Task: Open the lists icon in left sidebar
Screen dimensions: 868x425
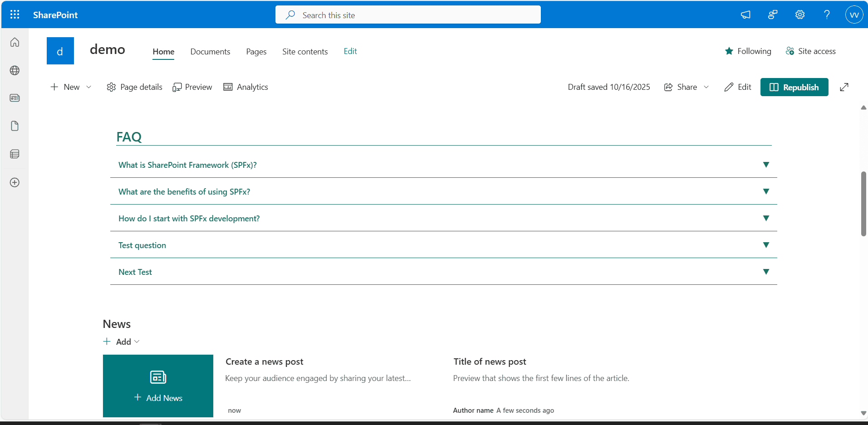Action: [15, 154]
